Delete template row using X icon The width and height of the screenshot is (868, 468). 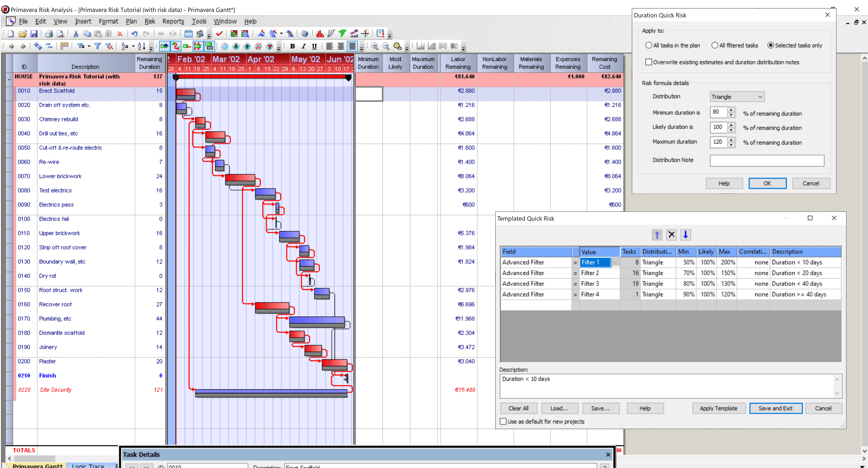click(x=671, y=235)
